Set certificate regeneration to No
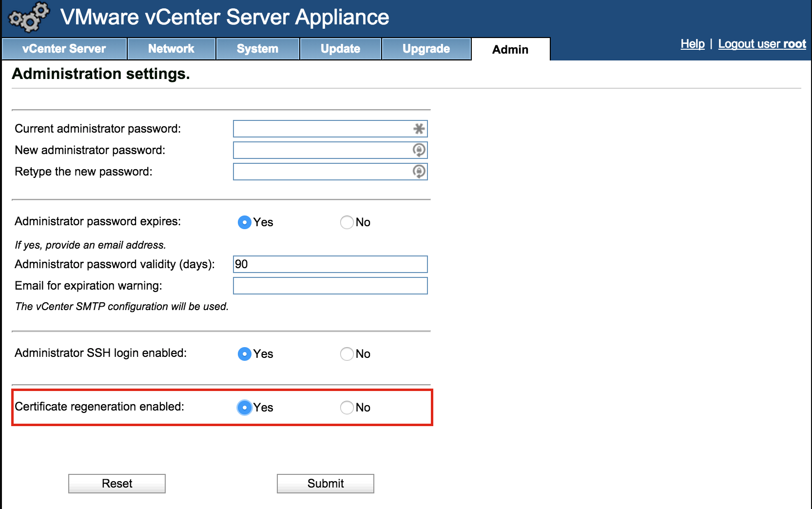 point(347,408)
